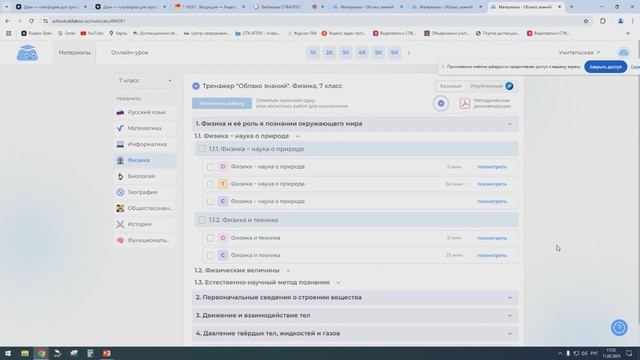The image size is (640, 360).
Task: Select История subject
Action: click(145, 224)
